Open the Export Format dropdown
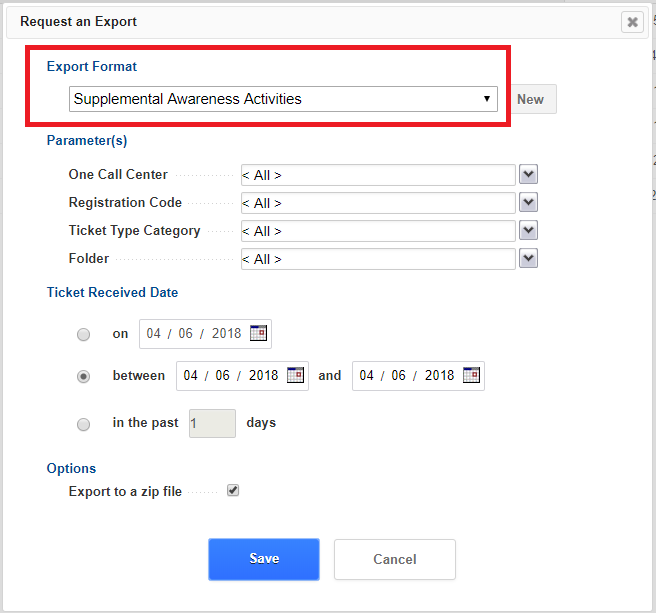656x613 pixels. pyautogui.click(x=283, y=99)
